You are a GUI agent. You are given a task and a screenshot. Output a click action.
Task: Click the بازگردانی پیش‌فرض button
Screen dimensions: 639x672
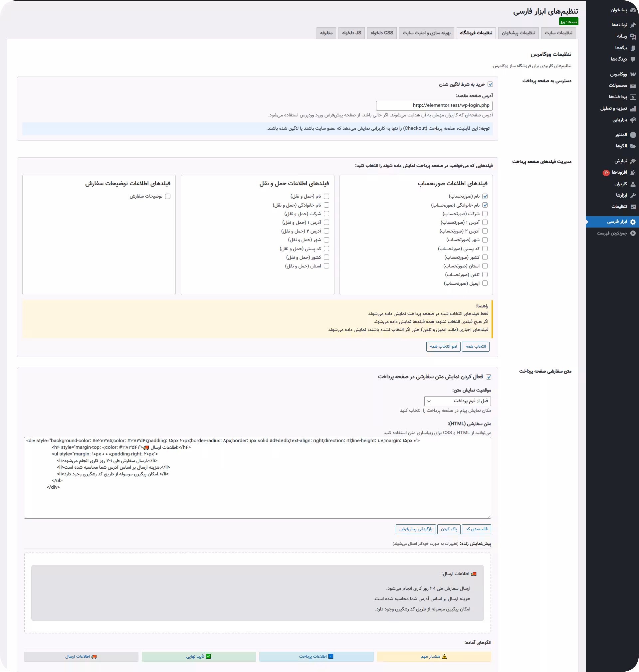(416, 529)
